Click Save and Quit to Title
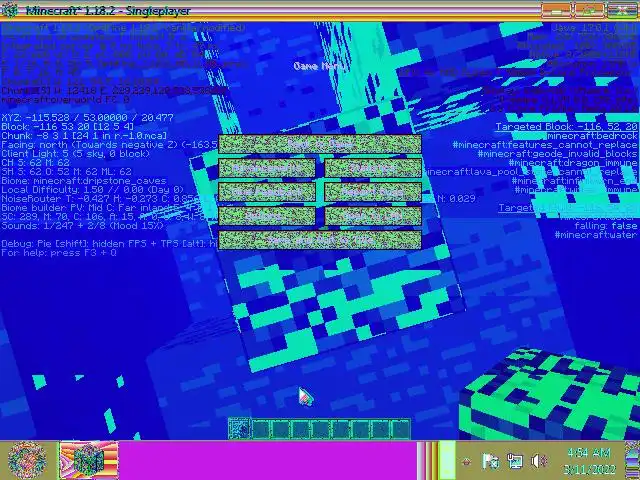 point(320,240)
